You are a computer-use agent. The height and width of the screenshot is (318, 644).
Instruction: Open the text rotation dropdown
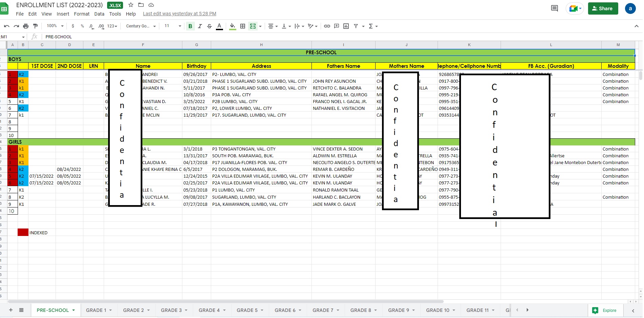[x=313, y=26]
